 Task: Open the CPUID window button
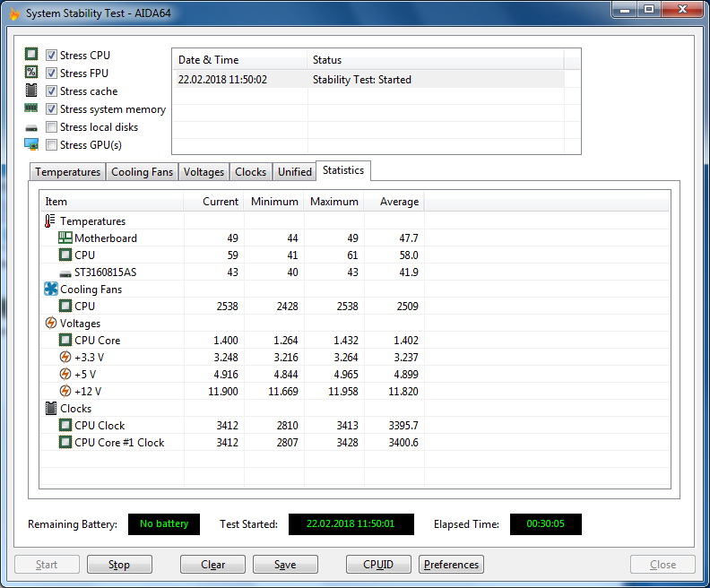click(379, 565)
